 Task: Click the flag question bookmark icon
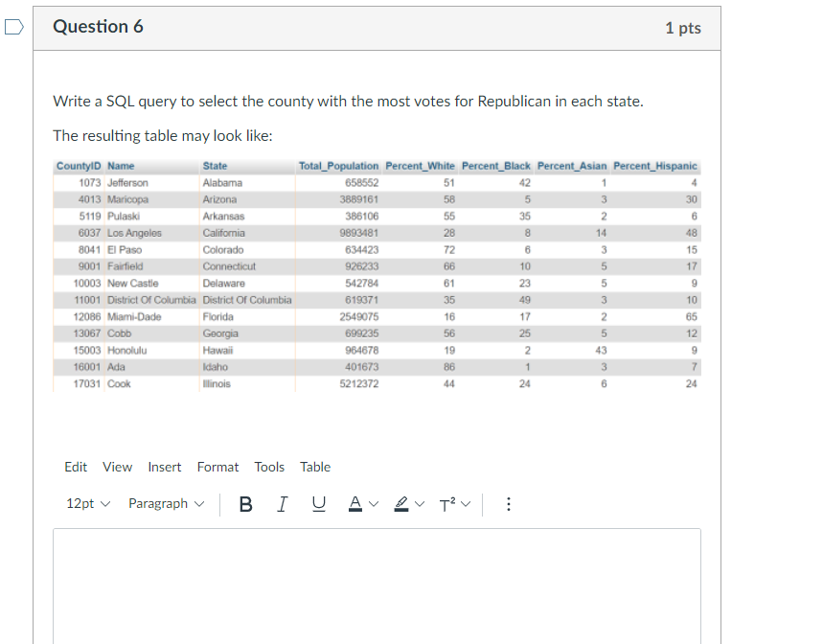[14, 27]
